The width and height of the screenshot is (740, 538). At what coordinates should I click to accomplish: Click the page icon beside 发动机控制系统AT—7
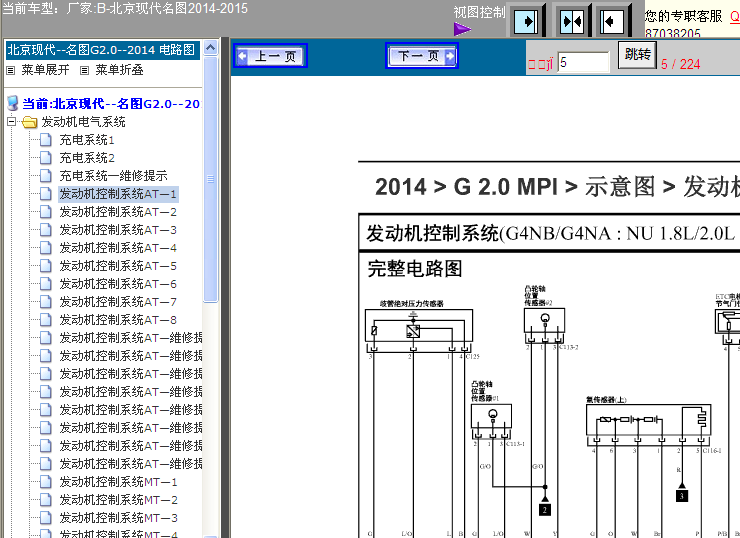click(46, 302)
